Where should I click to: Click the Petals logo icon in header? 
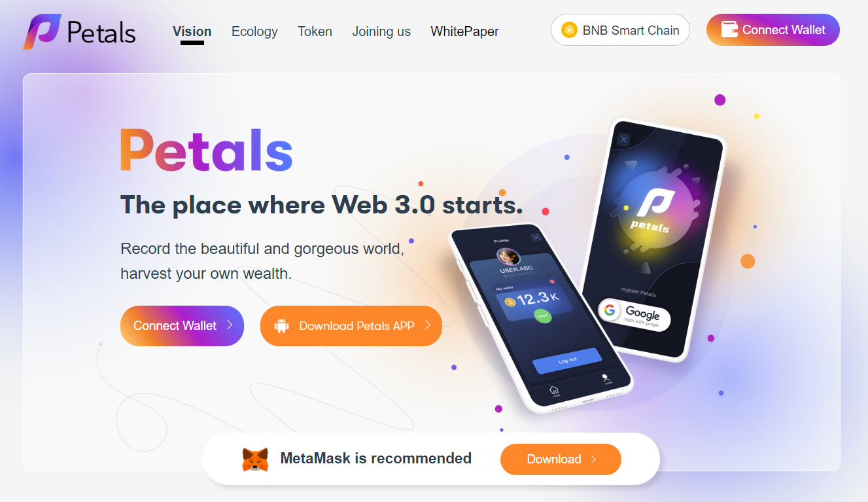pos(42,31)
